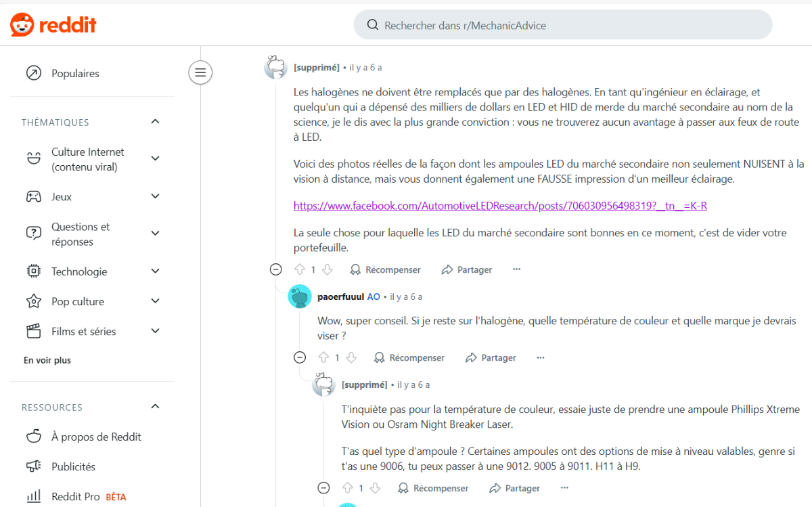Open the Facebook AutomotiveLEDResearch link
The width and height of the screenshot is (812, 507).
pyautogui.click(x=500, y=206)
